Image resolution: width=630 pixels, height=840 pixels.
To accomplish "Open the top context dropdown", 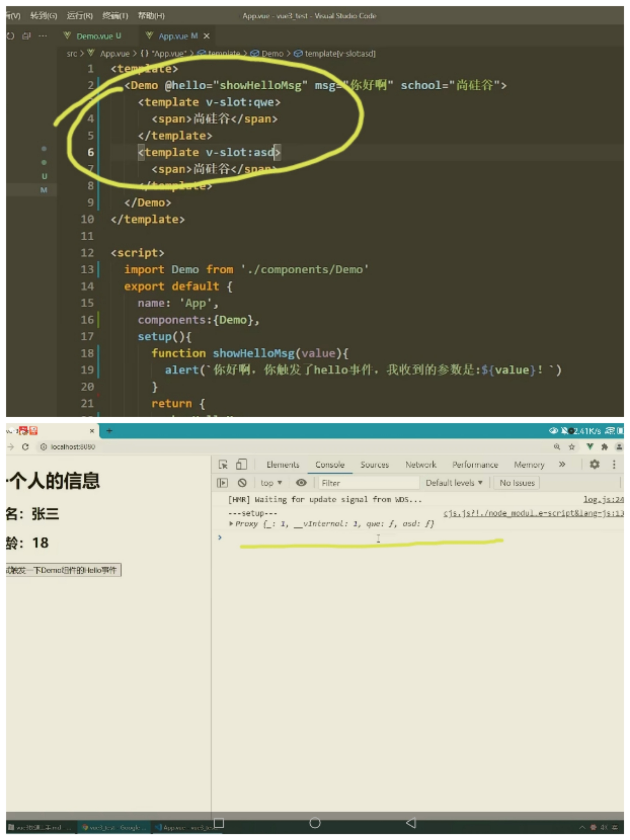I will tap(271, 483).
